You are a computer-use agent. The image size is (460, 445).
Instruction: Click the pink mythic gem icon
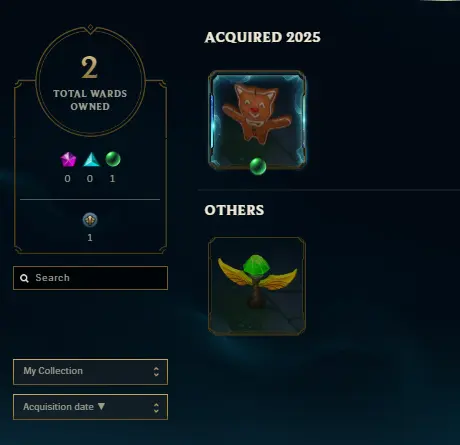tap(68, 159)
